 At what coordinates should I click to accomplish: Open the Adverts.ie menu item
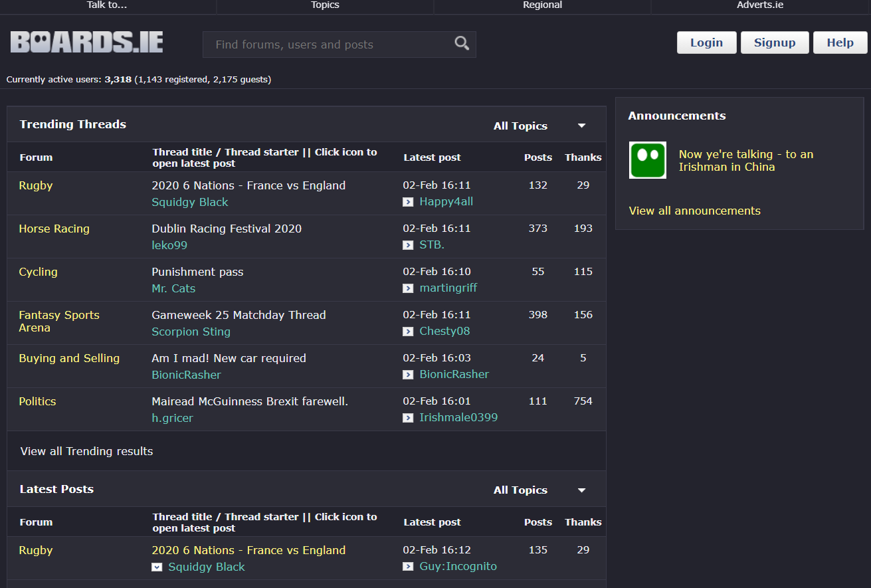(x=761, y=5)
